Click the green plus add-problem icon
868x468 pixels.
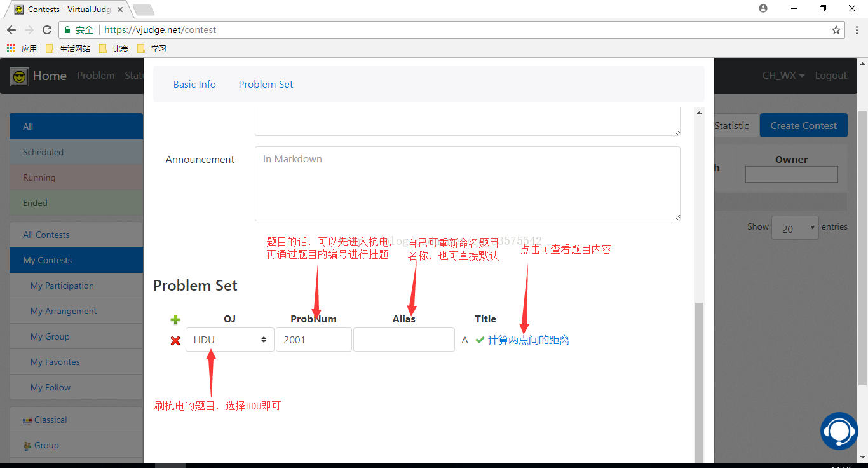click(x=175, y=320)
